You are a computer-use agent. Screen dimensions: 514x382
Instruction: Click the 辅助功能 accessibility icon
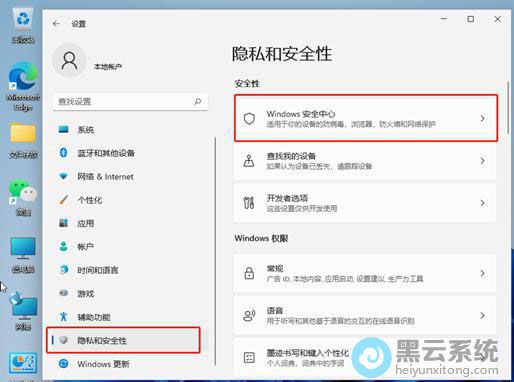63,316
